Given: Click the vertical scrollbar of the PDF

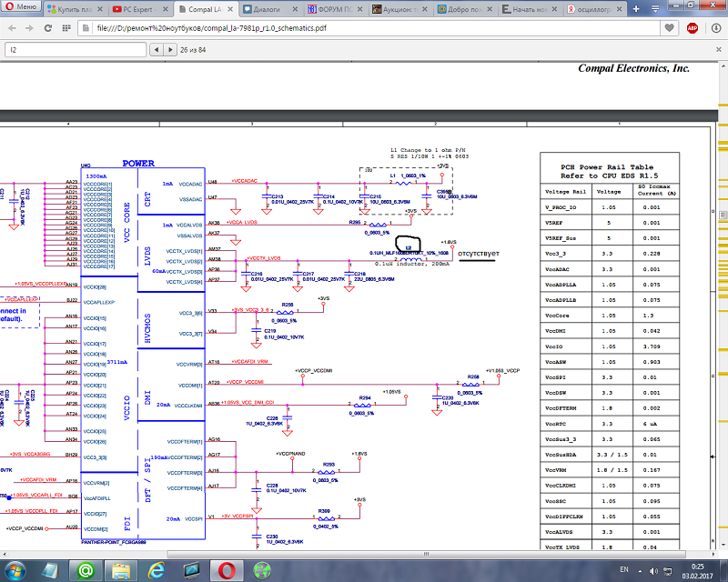Looking at the screenshot, I should tap(723, 306).
